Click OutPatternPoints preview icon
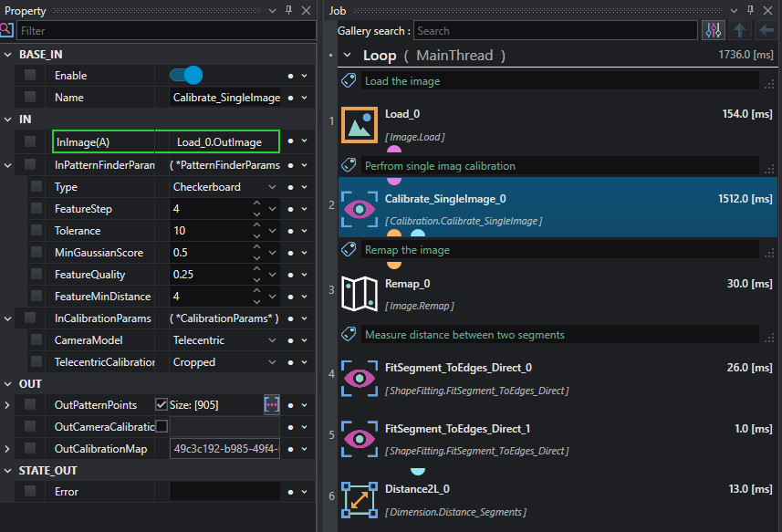Image resolution: width=782 pixels, height=532 pixels. click(271, 405)
